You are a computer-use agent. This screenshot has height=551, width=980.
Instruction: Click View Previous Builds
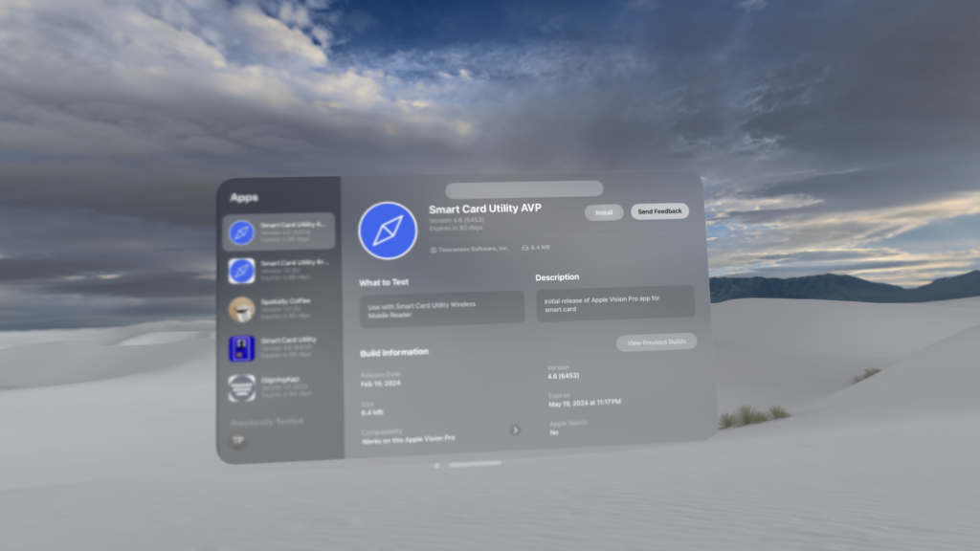tap(657, 342)
